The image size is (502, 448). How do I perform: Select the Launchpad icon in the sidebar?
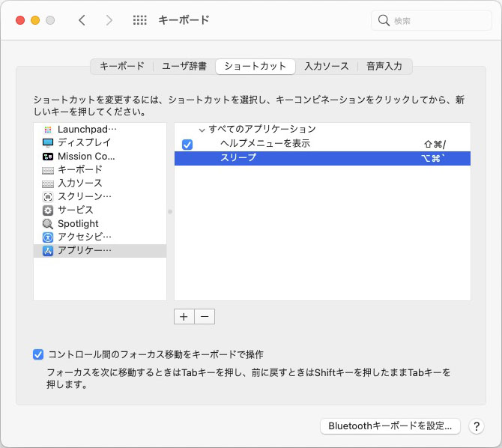pos(48,130)
